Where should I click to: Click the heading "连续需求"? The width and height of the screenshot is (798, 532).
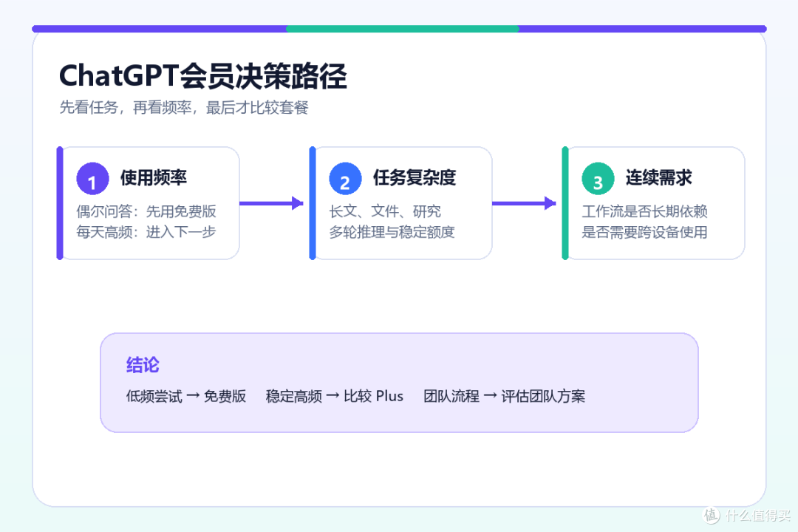[658, 177]
